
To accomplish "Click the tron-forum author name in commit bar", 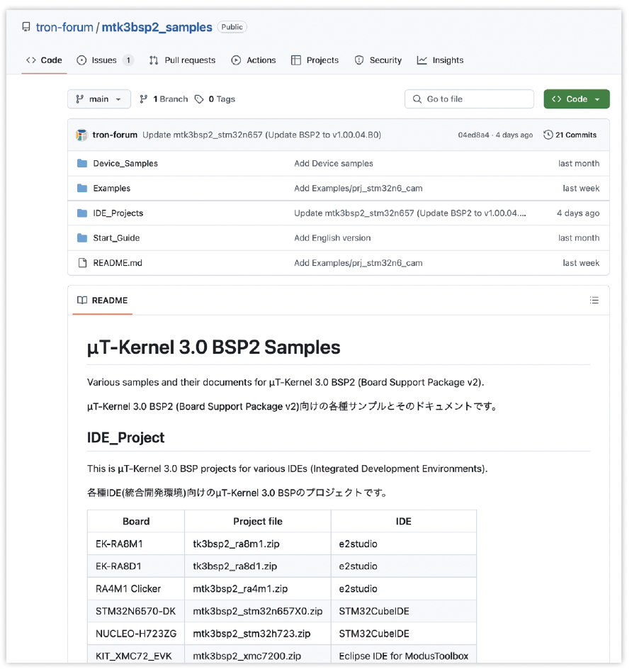I will (x=115, y=135).
